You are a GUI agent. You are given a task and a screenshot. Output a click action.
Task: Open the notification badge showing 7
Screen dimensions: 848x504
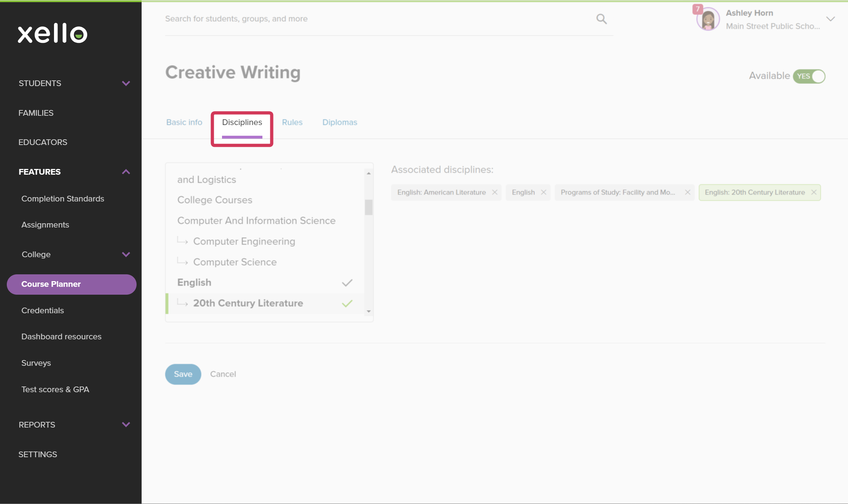(x=697, y=9)
